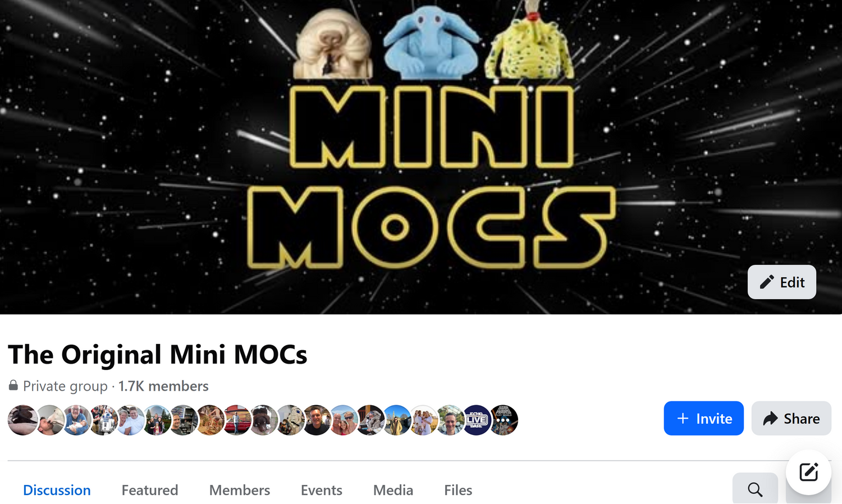Open the Members tab
The image size is (842, 504).
point(240,490)
